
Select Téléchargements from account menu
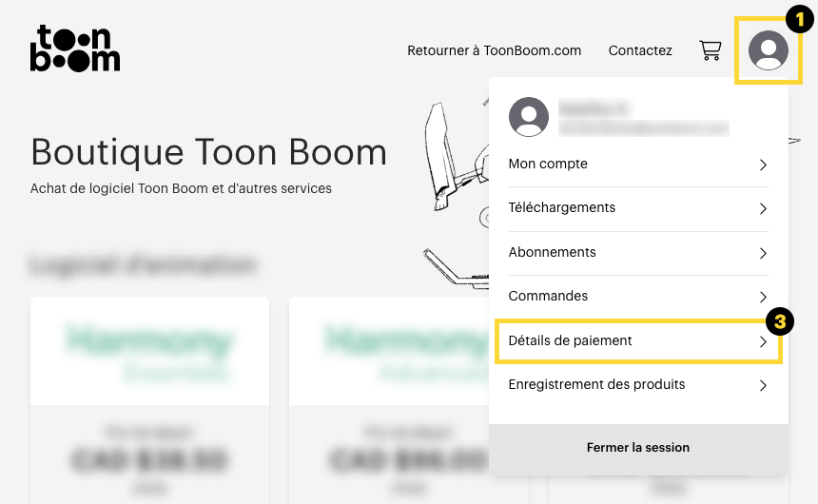(x=638, y=208)
